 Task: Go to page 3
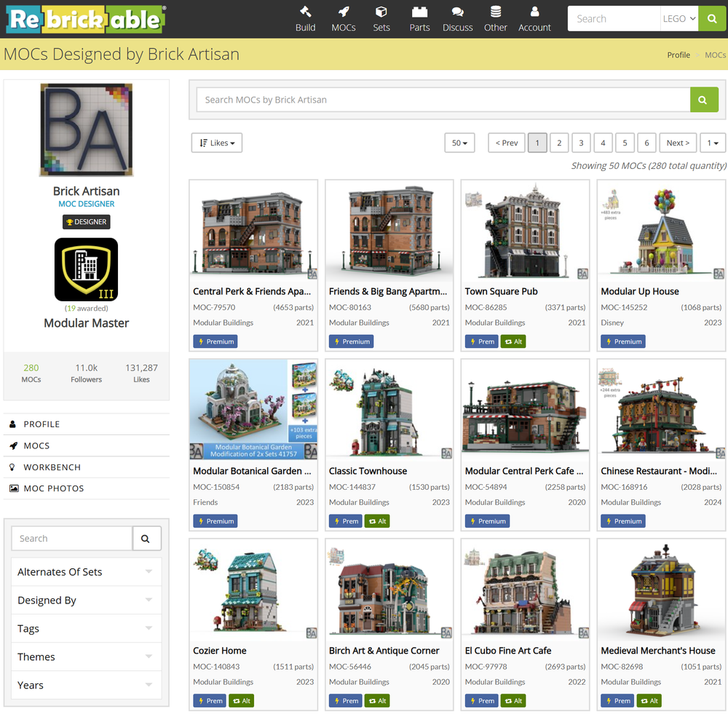click(581, 143)
